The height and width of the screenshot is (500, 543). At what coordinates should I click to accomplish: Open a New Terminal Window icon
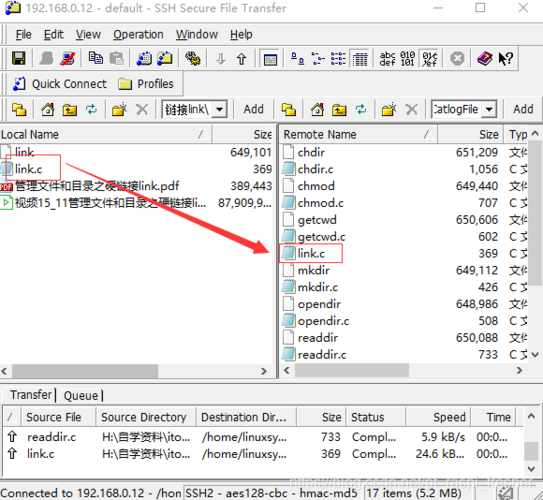pyautogui.click(x=144, y=58)
